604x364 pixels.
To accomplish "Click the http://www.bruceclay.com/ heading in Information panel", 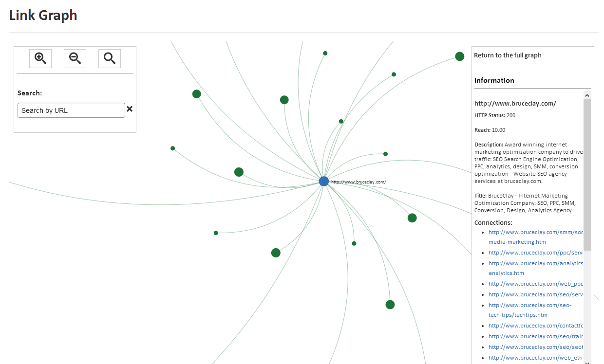I will click(515, 103).
